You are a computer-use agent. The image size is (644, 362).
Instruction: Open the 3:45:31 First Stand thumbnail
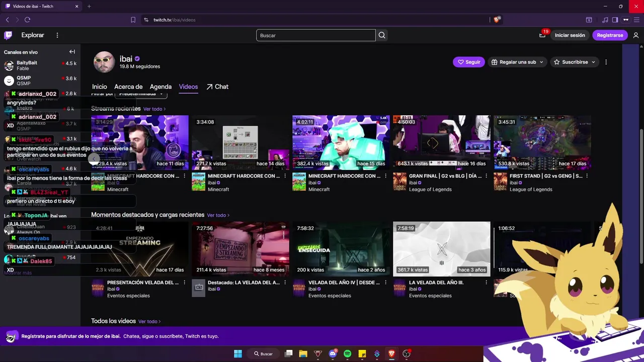(x=542, y=143)
